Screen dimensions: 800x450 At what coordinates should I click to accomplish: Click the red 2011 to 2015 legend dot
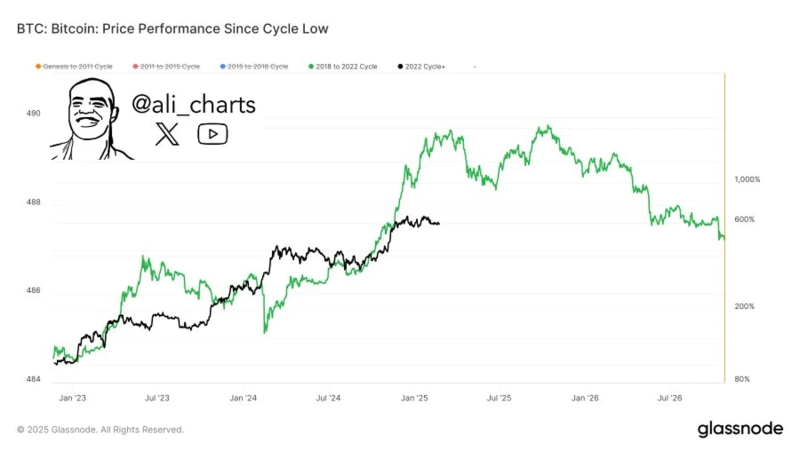[136, 67]
